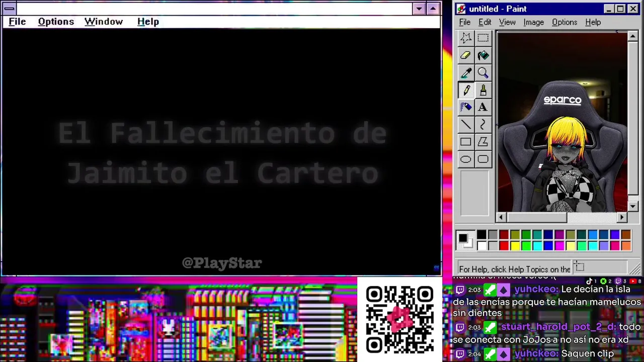Pick the Text tool marked A
The image size is (644, 362).
pyautogui.click(x=483, y=107)
